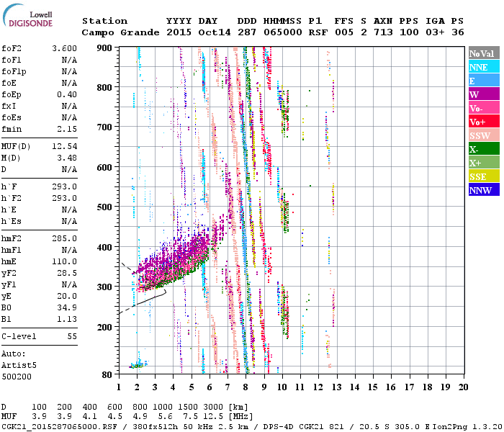Select the E legend swatch
This screenshot has height=432, width=504.
(x=484, y=81)
